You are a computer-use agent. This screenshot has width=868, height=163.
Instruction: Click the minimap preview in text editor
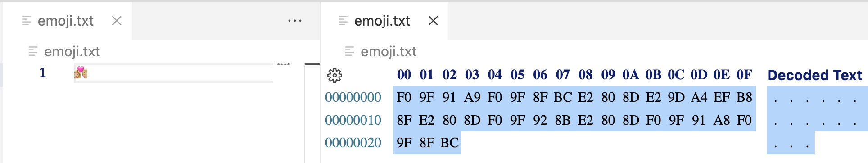pos(283,64)
